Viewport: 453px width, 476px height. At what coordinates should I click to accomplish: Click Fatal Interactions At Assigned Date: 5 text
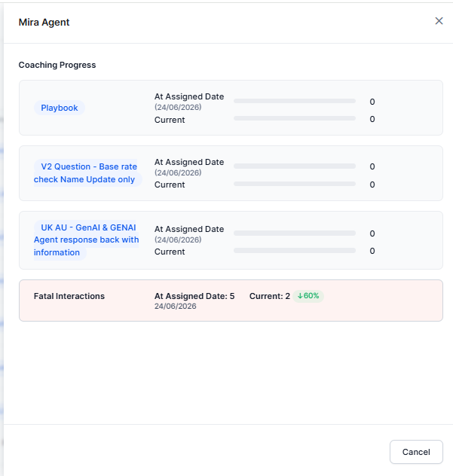pyautogui.click(x=194, y=296)
